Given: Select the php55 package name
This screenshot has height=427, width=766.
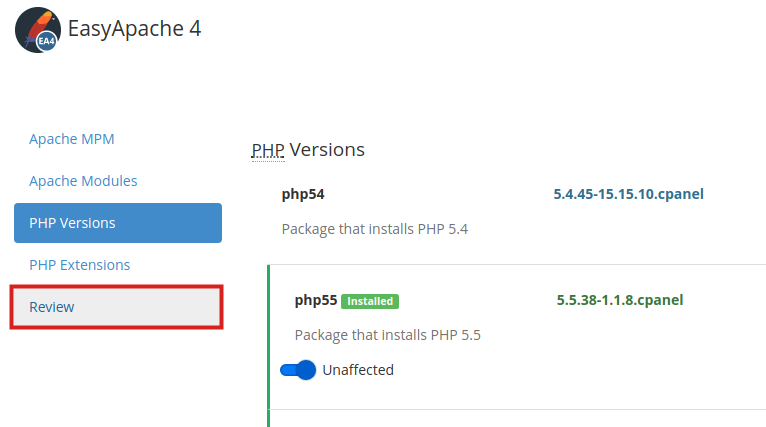Looking at the screenshot, I should tap(316, 300).
